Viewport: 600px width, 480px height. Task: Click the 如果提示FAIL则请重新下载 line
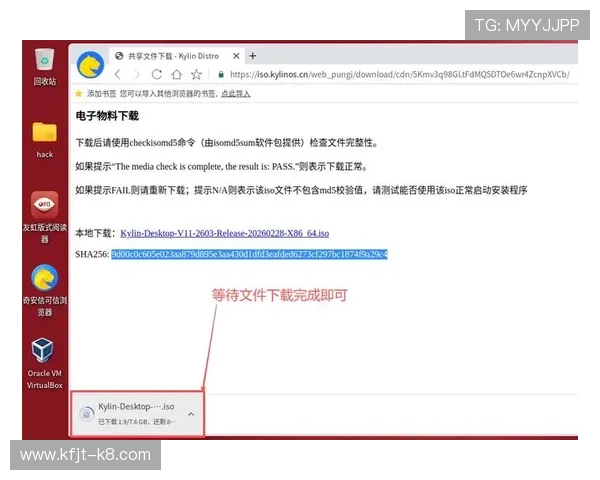click(301, 190)
